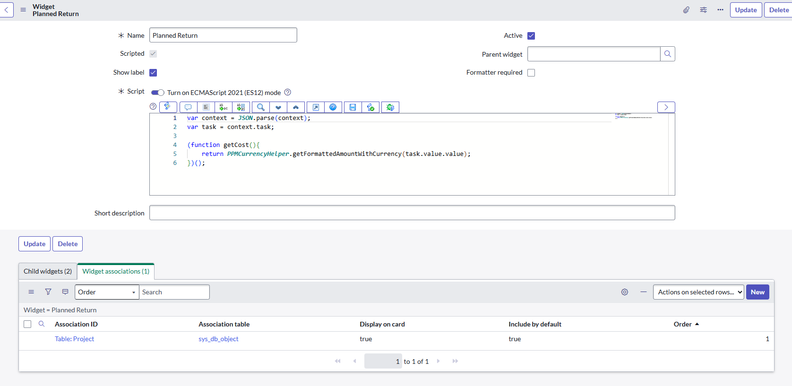Click the New button in associations list
Image resolution: width=792 pixels, height=386 pixels.
click(x=758, y=292)
